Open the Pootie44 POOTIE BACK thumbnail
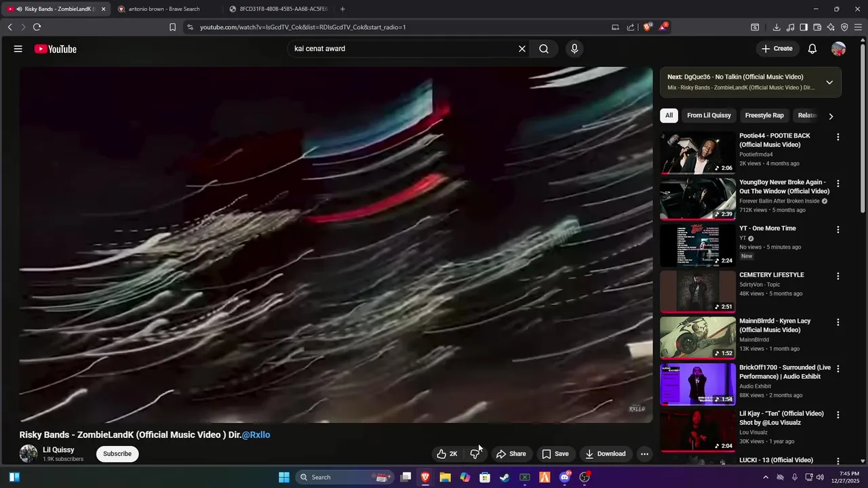The image size is (868, 488). [698, 152]
